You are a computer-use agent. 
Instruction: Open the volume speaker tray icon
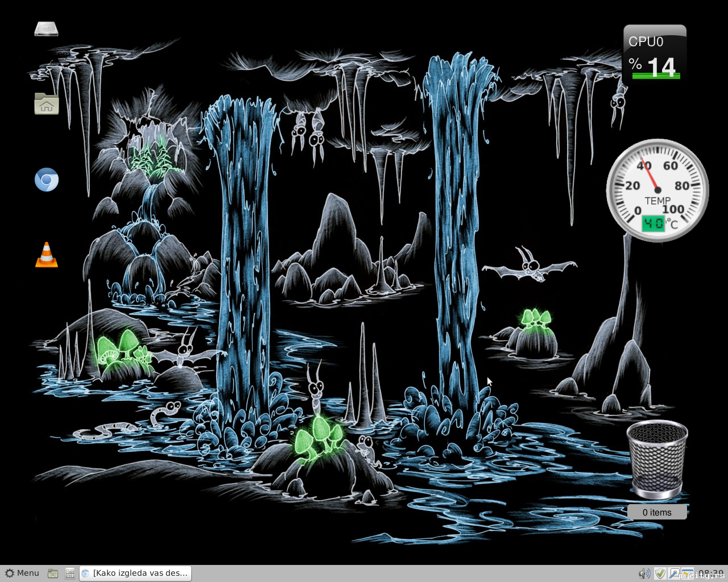[644, 573]
